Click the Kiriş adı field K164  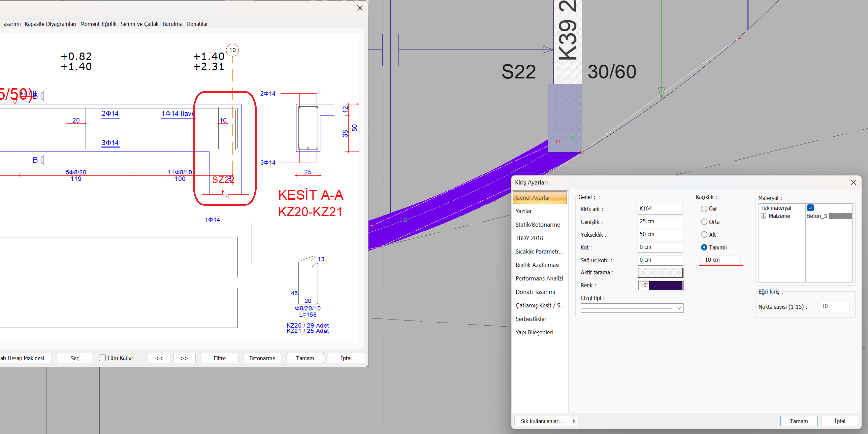pyautogui.click(x=660, y=209)
